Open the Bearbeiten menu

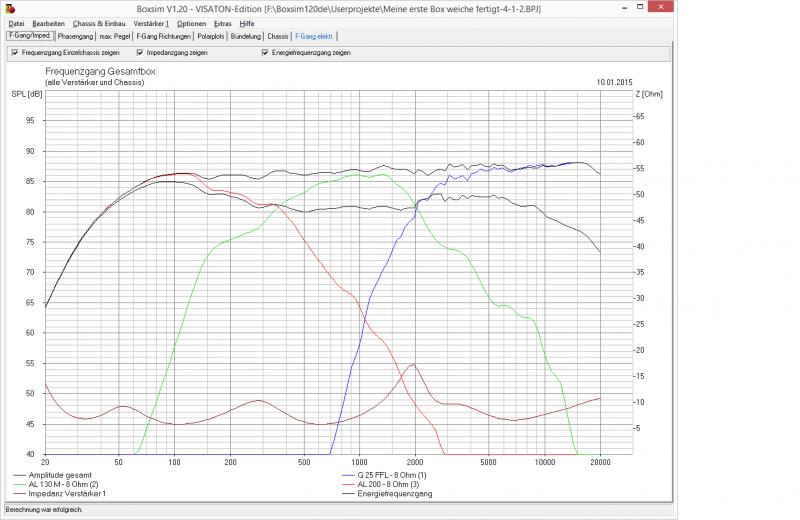[x=48, y=23]
